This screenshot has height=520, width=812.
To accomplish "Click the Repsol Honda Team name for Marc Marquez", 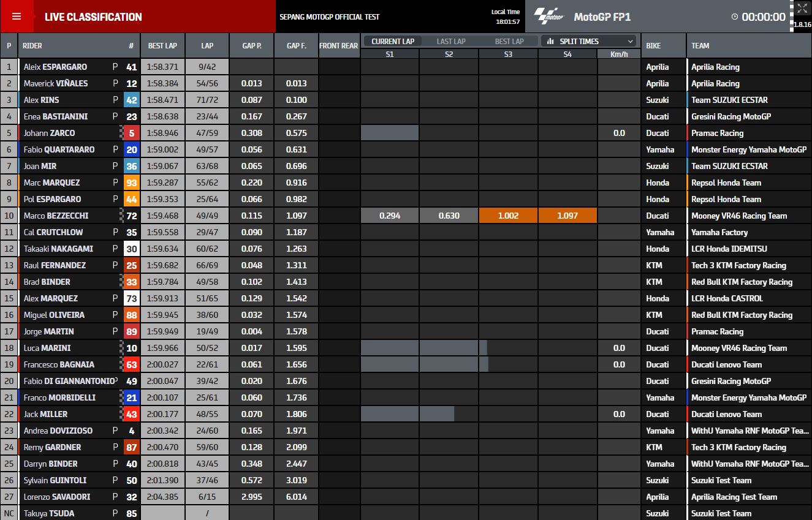I will tap(726, 183).
